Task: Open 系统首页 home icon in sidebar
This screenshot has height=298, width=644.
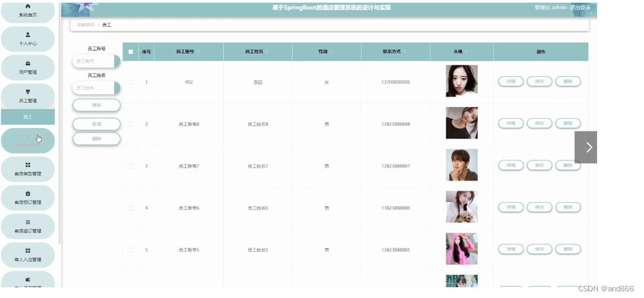Action: [28, 7]
